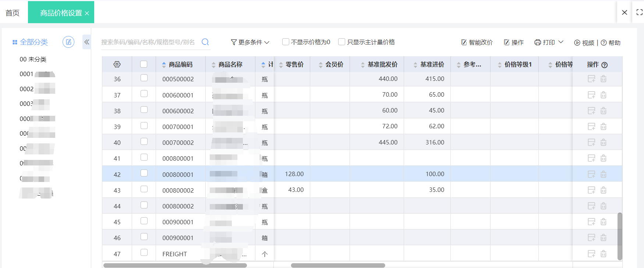Open the table column settings gear

click(x=117, y=64)
